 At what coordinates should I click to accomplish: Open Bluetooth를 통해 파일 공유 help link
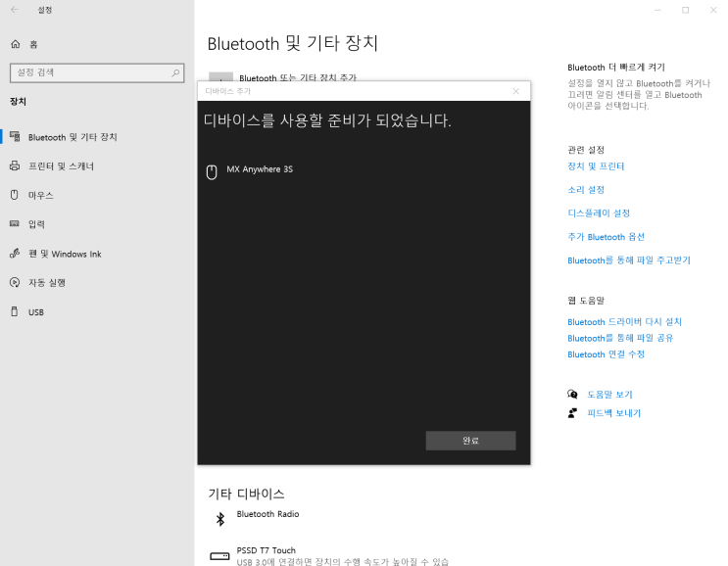[620, 338]
